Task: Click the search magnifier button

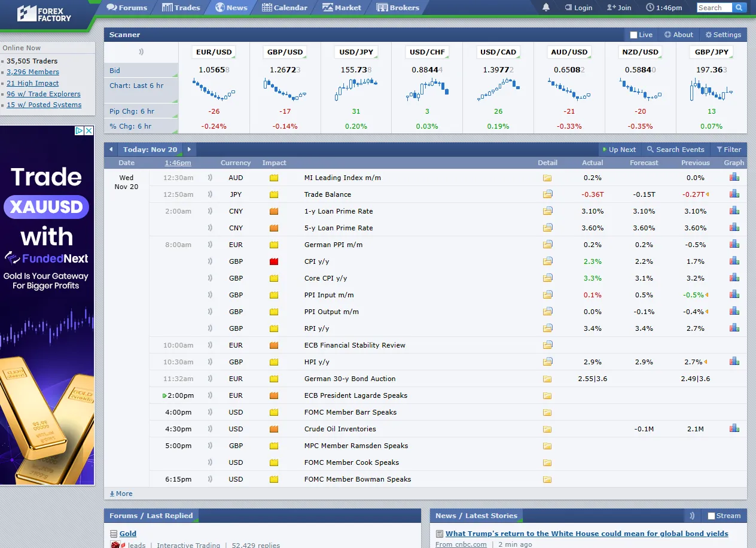Action: (x=739, y=8)
